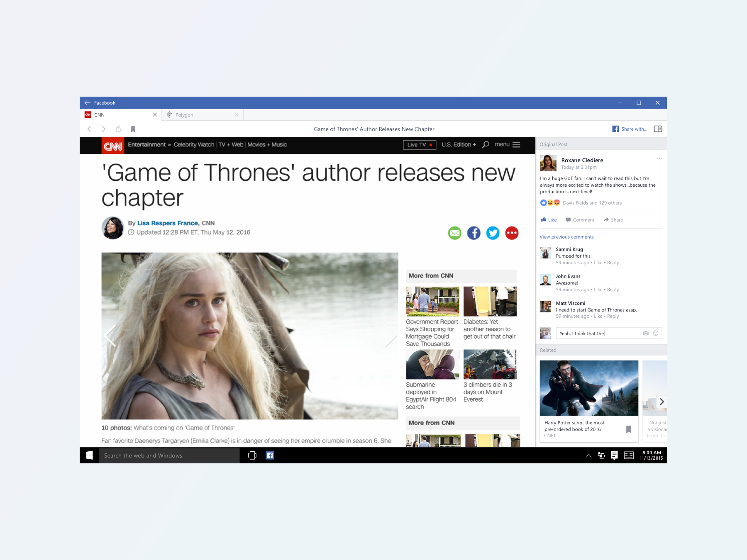Click camera icon in comment box
Viewport: 747px width, 560px height.
[x=645, y=333]
